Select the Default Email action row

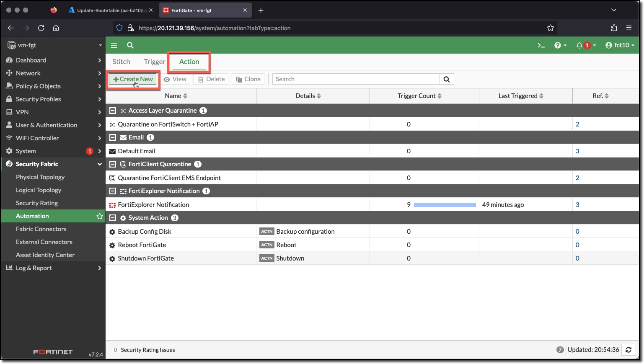(372, 151)
